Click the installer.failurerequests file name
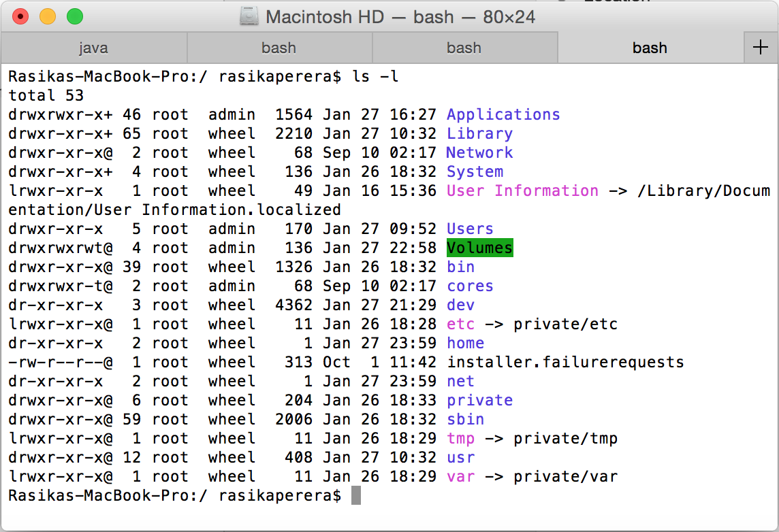779x532 pixels. 565,363
